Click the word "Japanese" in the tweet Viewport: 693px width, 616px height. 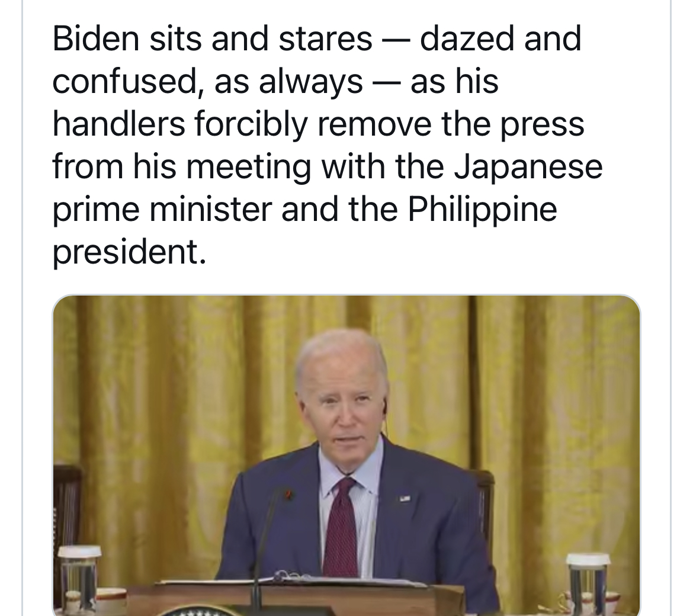click(528, 168)
